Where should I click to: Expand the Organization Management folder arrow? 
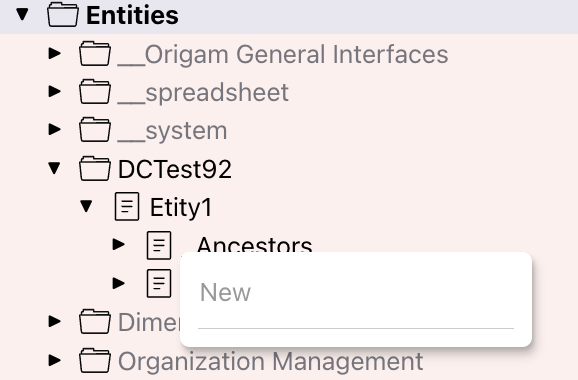click(55, 360)
